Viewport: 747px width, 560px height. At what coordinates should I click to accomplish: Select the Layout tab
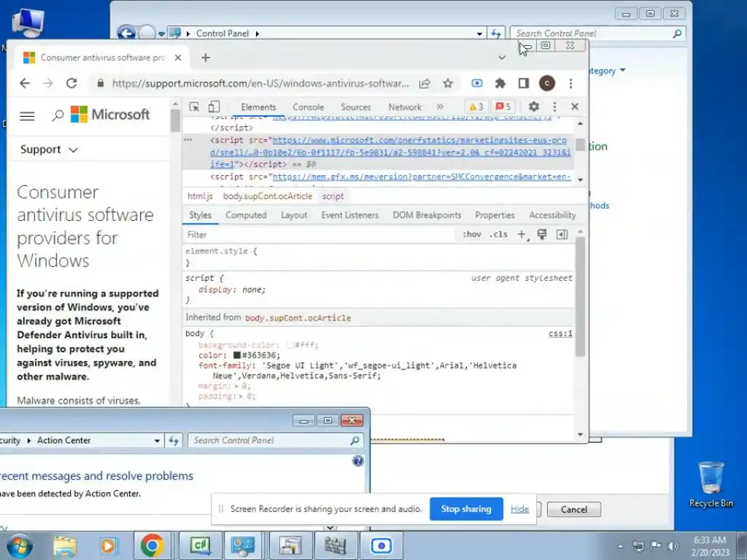294,215
